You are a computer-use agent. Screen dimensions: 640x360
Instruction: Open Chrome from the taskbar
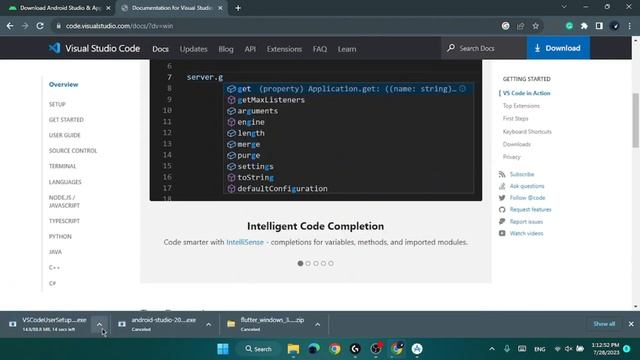tap(335, 349)
